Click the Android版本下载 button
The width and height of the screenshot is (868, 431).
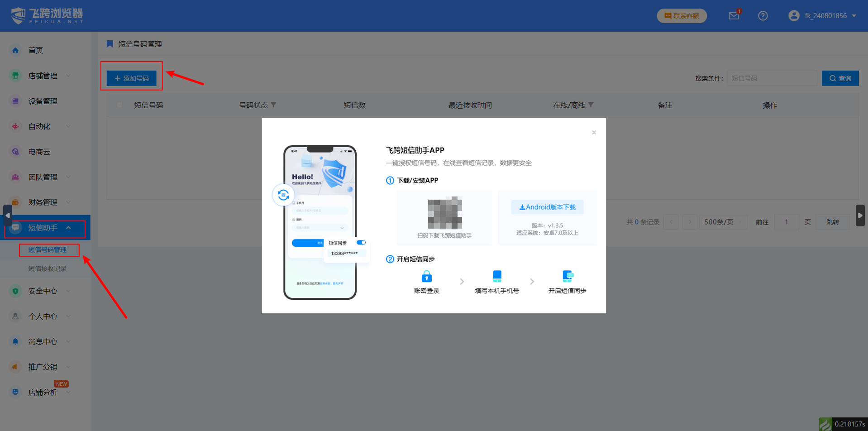(547, 207)
